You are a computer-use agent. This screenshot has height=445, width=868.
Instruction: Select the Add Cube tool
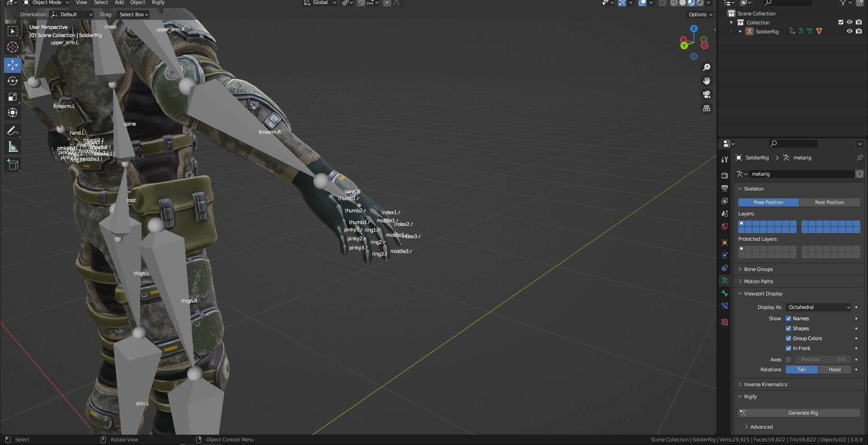pos(13,165)
